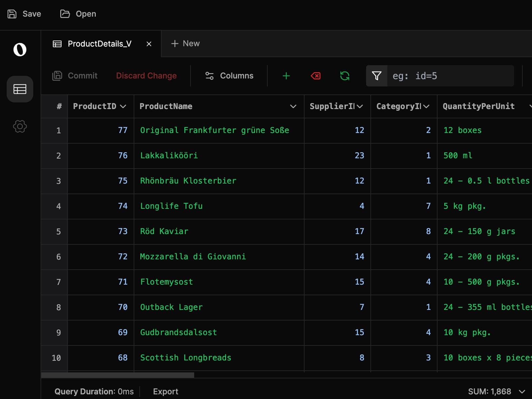Open a new tab with the New button
Viewport: 532px width, 399px height.
coord(186,44)
